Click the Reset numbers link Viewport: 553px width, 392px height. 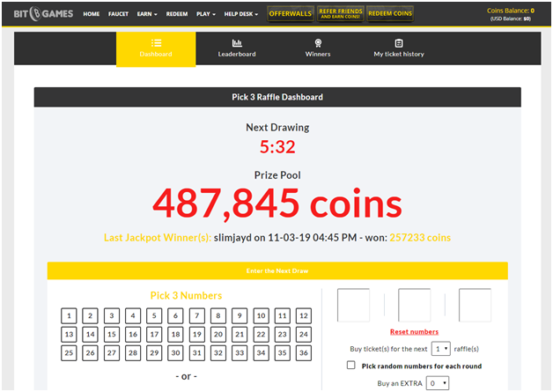click(x=414, y=332)
